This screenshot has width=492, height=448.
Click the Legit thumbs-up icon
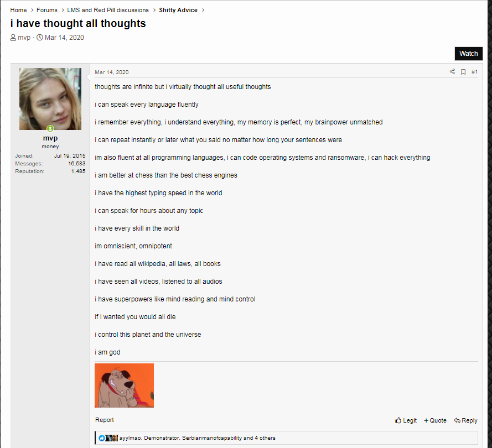pos(398,420)
